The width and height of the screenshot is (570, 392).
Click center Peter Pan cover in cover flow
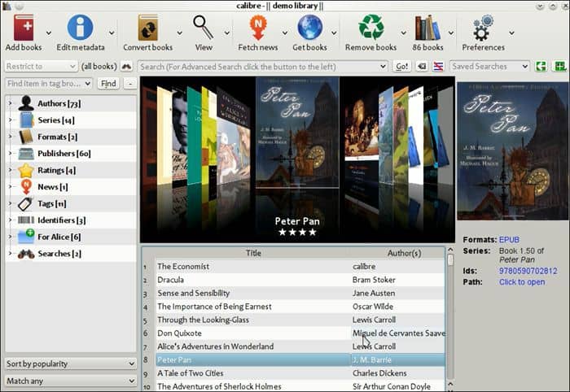pos(297,133)
